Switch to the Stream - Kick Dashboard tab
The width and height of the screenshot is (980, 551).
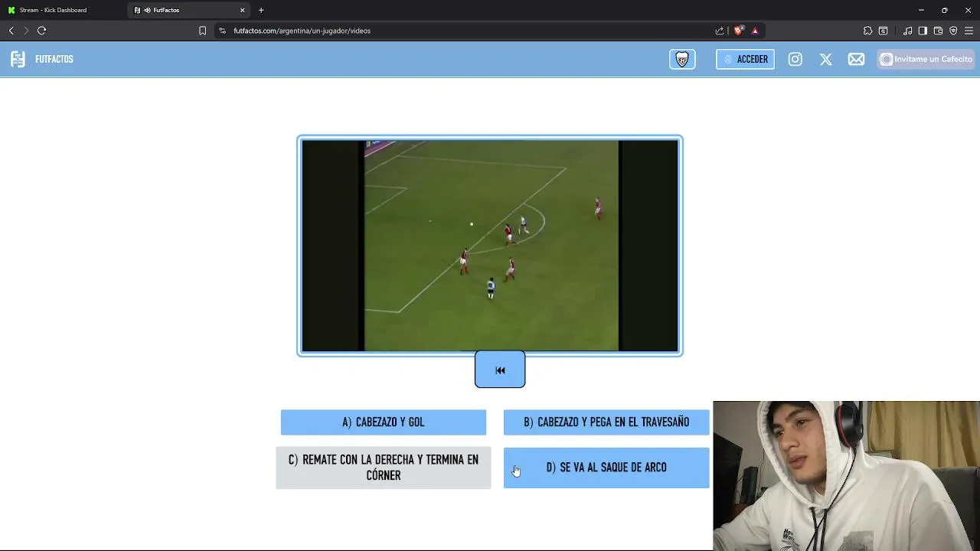pyautogui.click(x=64, y=10)
